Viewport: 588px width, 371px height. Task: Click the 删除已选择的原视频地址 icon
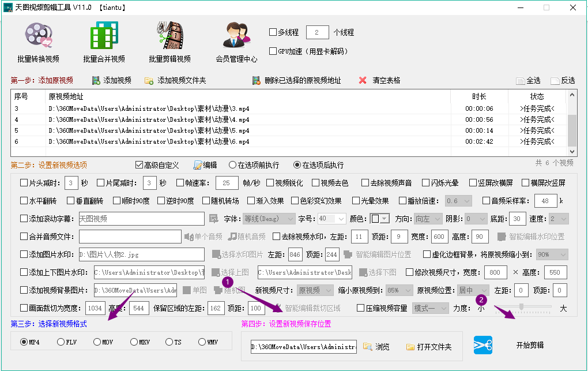click(256, 80)
